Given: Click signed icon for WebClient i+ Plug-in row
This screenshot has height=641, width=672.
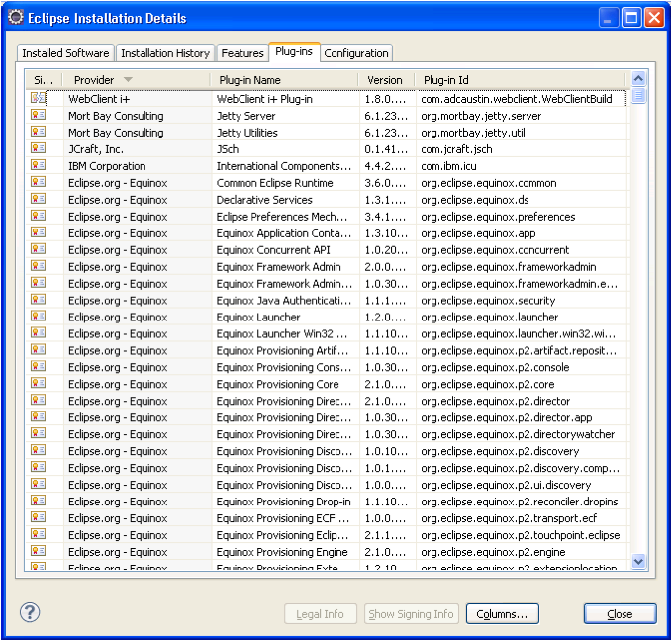Looking at the screenshot, I should click(38, 98).
